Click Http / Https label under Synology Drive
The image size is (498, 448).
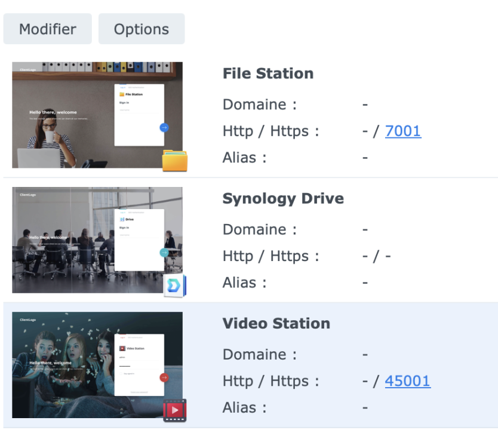(x=271, y=256)
